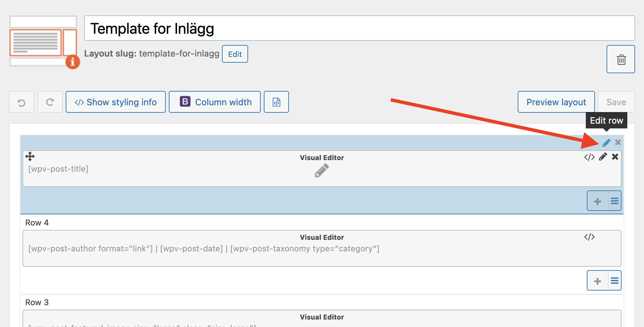Add a row using the highlighted row's plus
This screenshot has width=644, height=327.
pos(598,201)
